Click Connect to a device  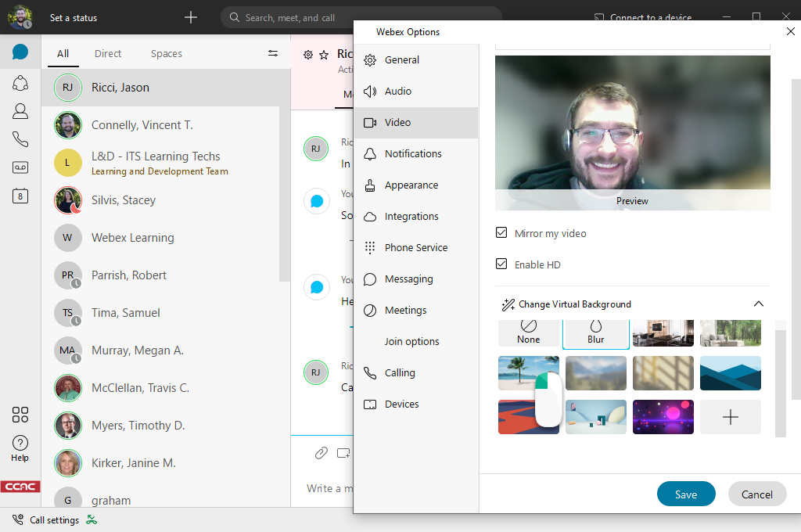pos(643,17)
